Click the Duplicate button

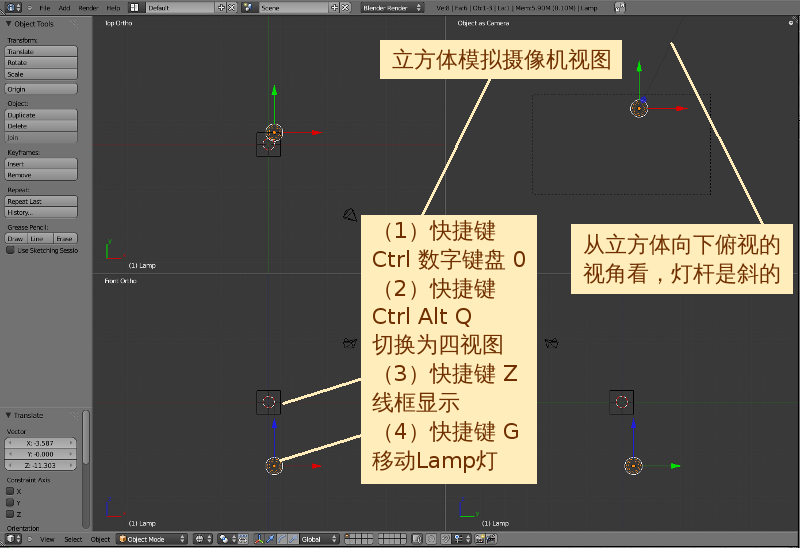tap(41, 115)
